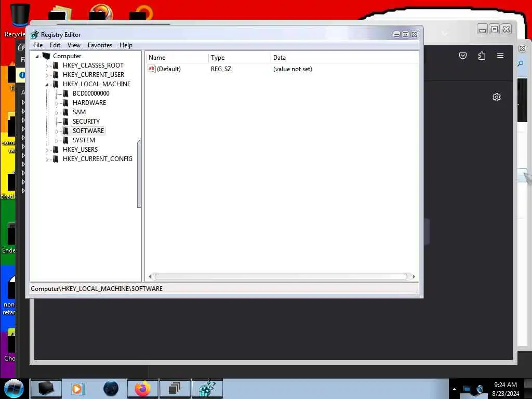The height and width of the screenshot is (399, 532).
Task: Click the folder icon beside HKEY_CURRENT_CONFIG
Action: (56, 159)
